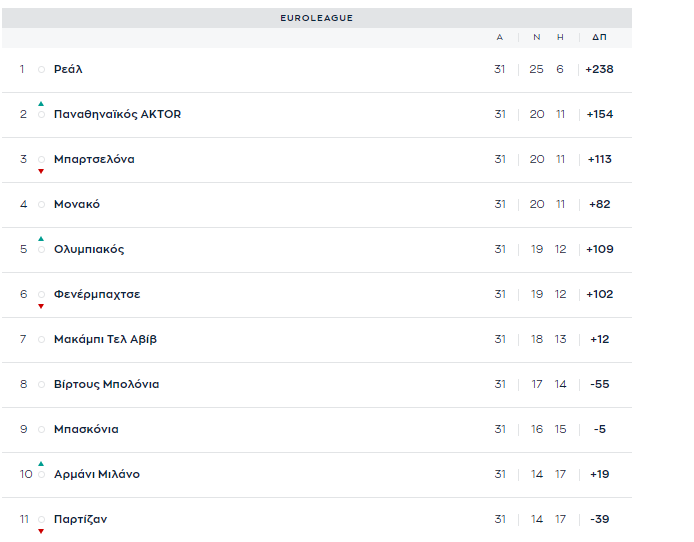694x542 pixels.
Task: Click the A (games) column header
Action: [x=500, y=37]
